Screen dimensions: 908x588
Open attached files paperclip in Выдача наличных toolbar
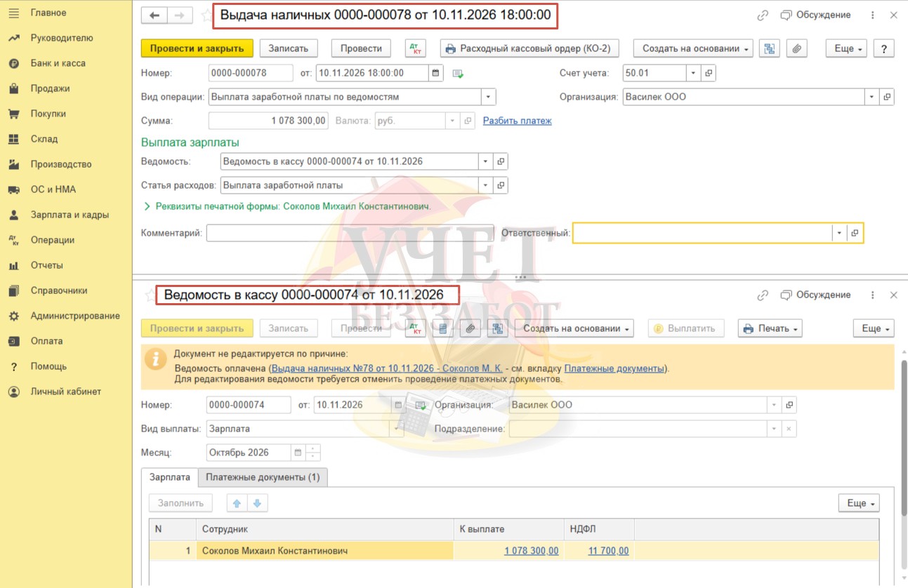796,48
